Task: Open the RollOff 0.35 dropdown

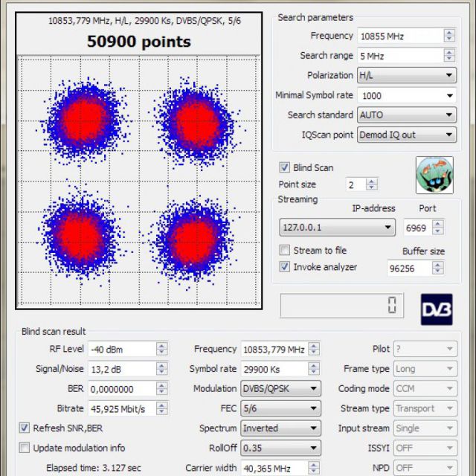Action: (x=280, y=448)
